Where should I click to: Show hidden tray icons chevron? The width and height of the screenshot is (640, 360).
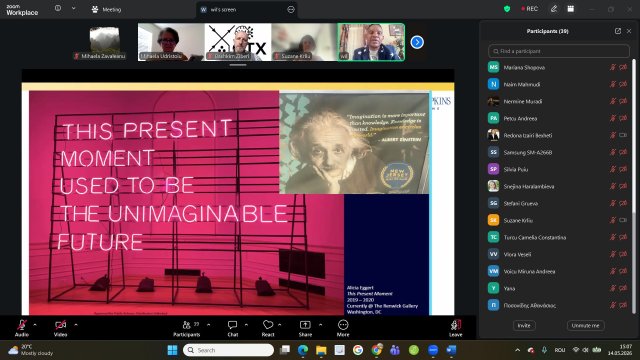[518, 350]
